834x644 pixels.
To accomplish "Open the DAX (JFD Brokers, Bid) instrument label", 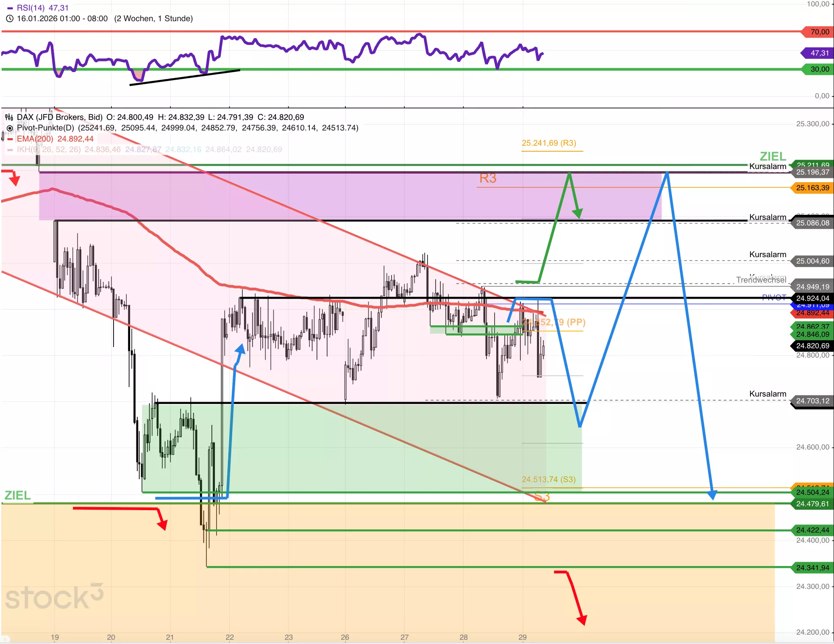I will tap(59, 117).
